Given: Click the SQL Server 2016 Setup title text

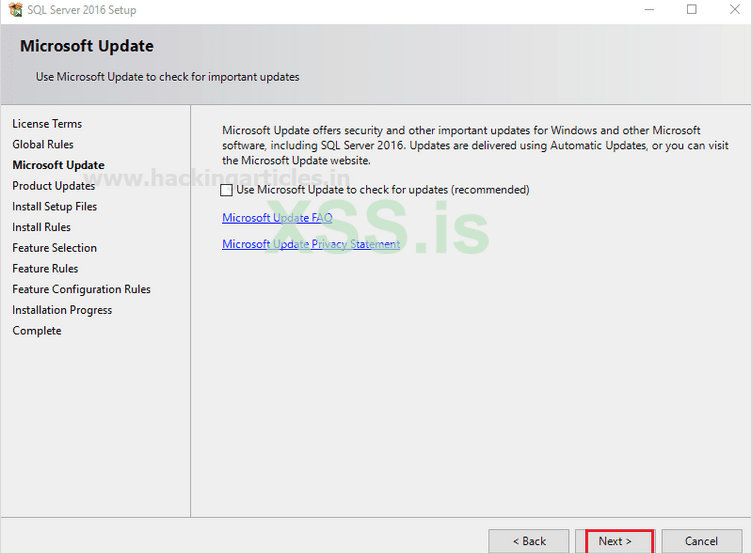Looking at the screenshot, I should (82, 10).
